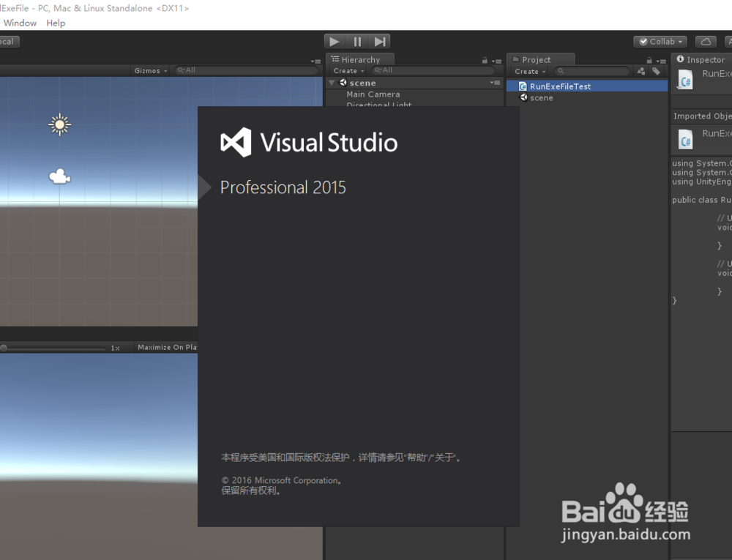Switch to the Inspector tab
The width and height of the screenshot is (732, 560).
703,59
